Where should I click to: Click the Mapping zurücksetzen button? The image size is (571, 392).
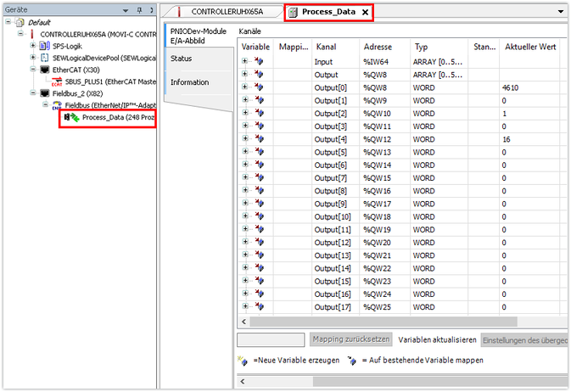pyautogui.click(x=351, y=339)
